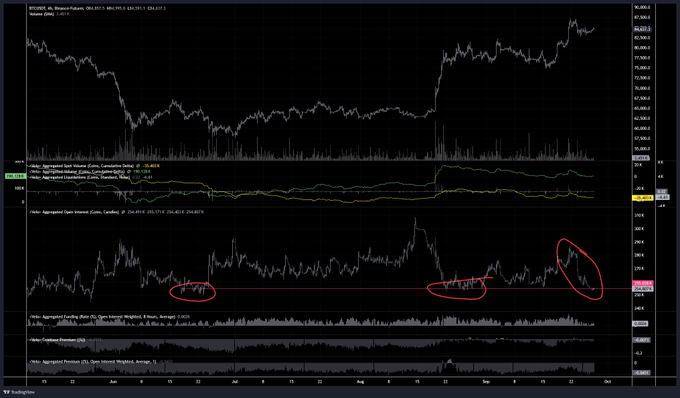Viewport: 680px width, 398px height.
Task: Select the Velo Aggregated Premium indicator legend
Action: coord(92,362)
